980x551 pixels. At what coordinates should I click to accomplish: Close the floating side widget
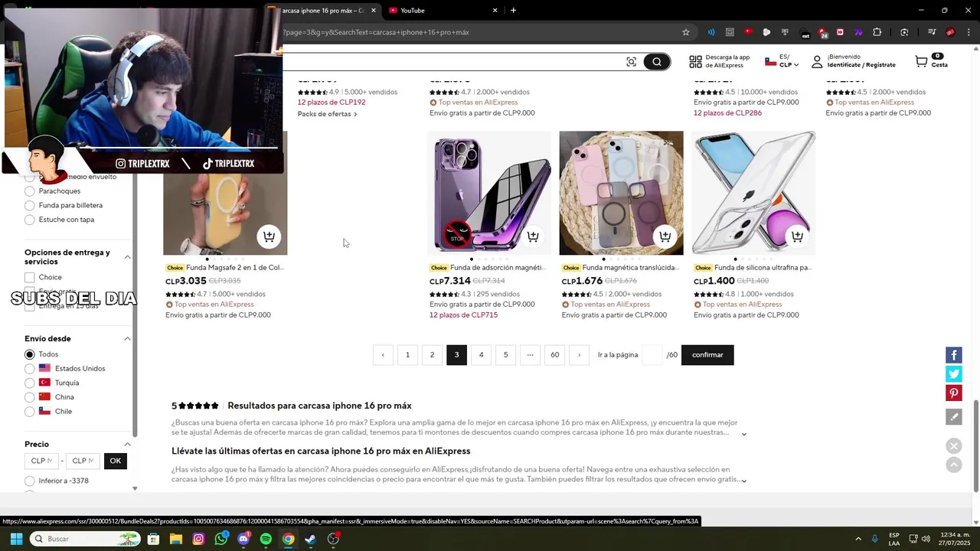point(954,445)
